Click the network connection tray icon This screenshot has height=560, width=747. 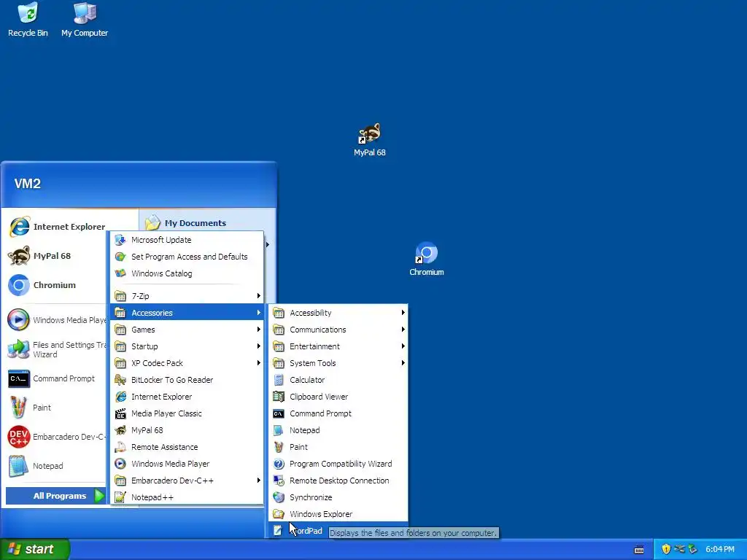pyautogui.click(x=679, y=549)
